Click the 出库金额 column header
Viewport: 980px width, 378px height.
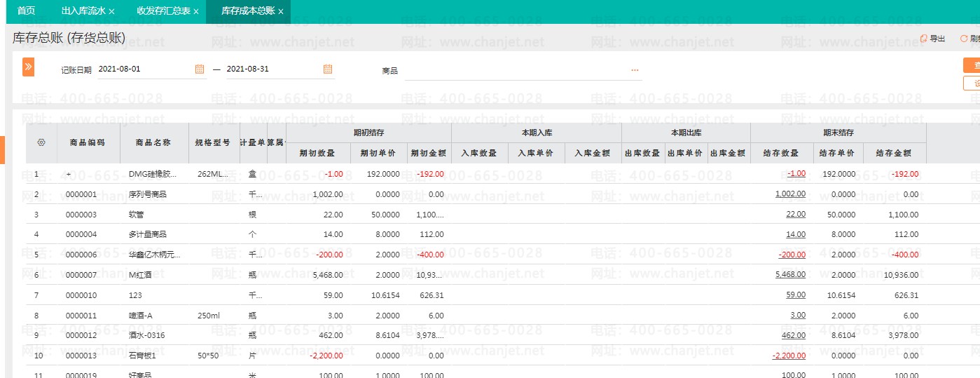[729, 152]
